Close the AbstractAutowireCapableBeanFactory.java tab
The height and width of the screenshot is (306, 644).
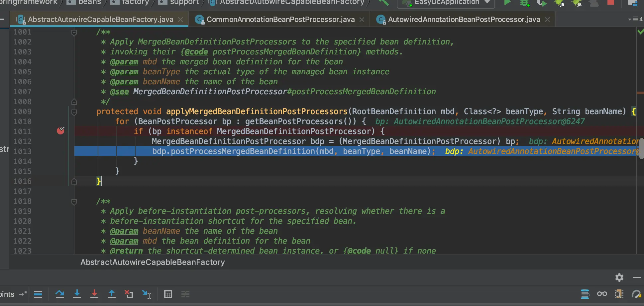click(180, 20)
